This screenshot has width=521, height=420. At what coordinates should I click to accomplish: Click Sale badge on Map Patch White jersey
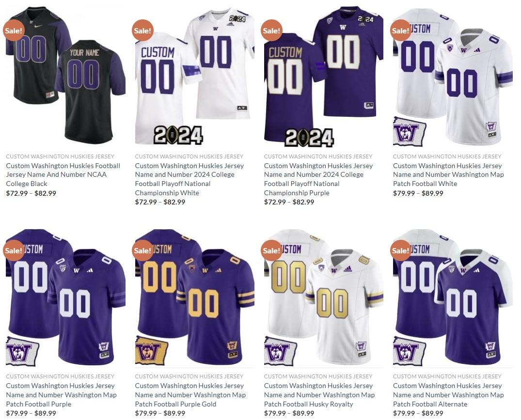coord(400,31)
